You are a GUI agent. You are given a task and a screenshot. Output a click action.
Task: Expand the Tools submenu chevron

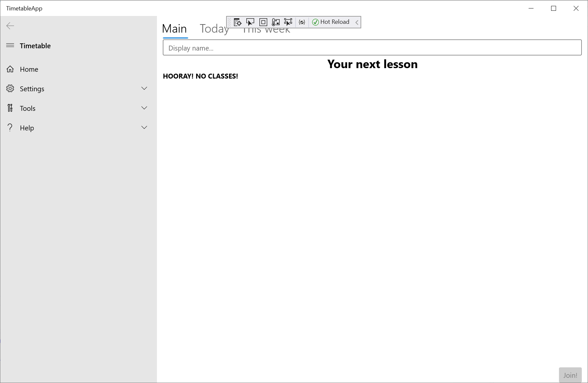[x=144, y=108]
